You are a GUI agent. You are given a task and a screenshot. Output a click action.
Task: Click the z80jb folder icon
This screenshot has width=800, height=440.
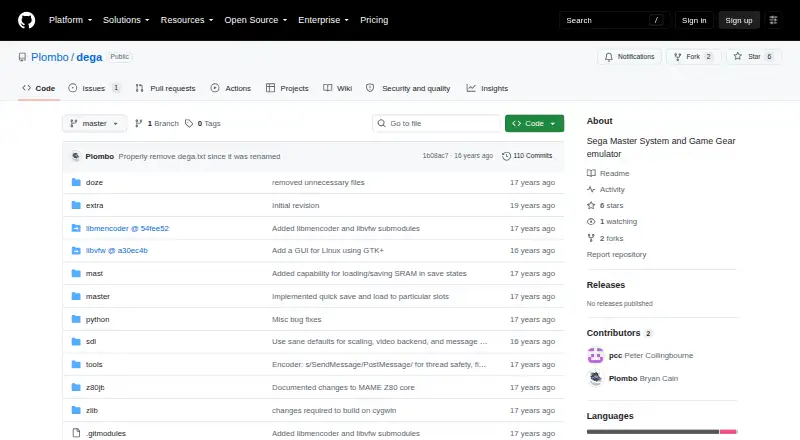click(x=76, y=387)
